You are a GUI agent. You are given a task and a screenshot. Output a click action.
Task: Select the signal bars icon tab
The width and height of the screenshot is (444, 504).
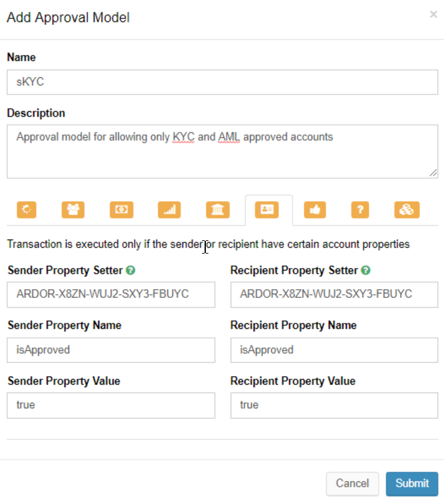(x=169, y=210)
